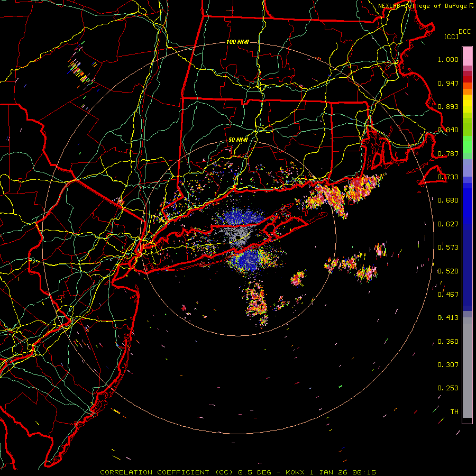Screen dimensions: 476x476
Task: Select the 0.573 legend value
Action: (448, 248)
